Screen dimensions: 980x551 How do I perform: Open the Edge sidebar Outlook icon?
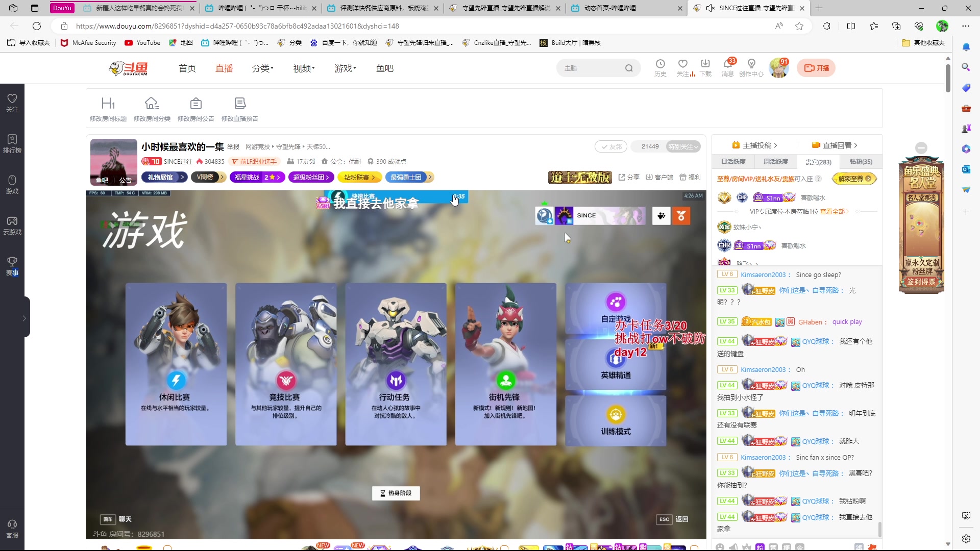966,169
